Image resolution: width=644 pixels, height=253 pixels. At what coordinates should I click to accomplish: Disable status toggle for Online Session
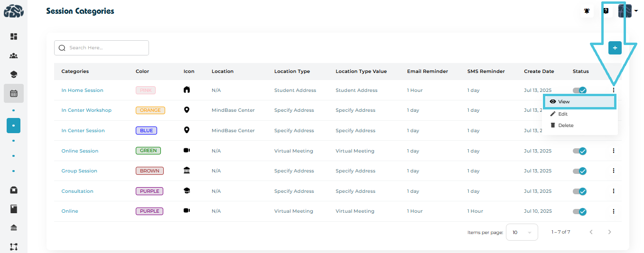(x=579, y=151)
